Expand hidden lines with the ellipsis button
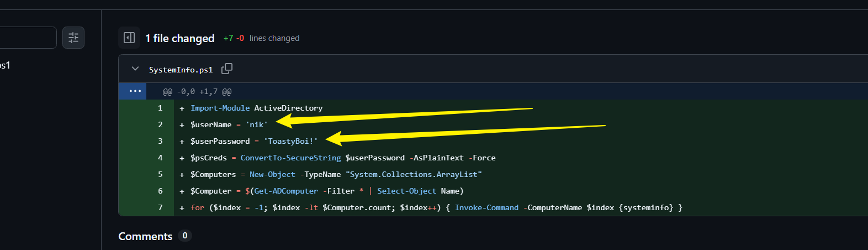The width and height of the screenshot is (868, 250). 135,91
